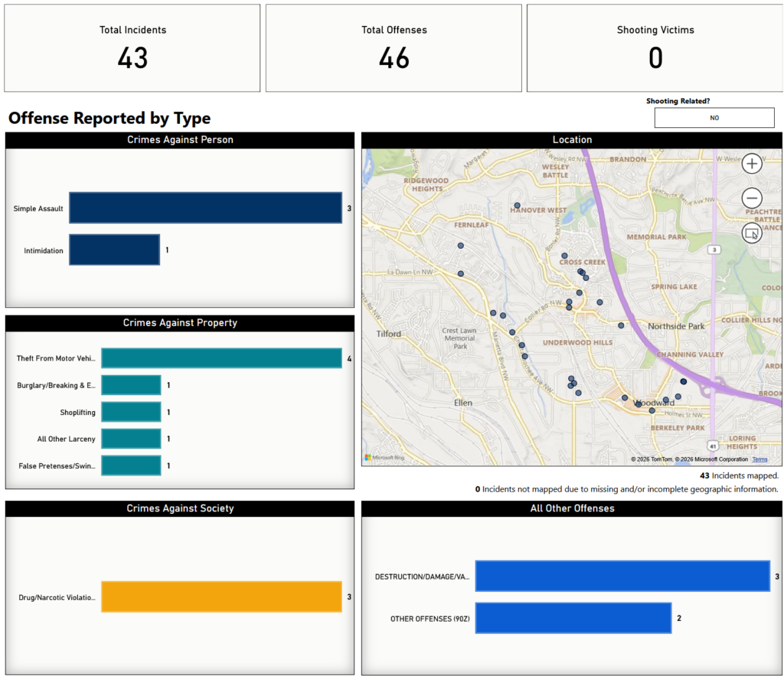
Task: Click the Shooting Victims card
Action: tap(655, 48)
